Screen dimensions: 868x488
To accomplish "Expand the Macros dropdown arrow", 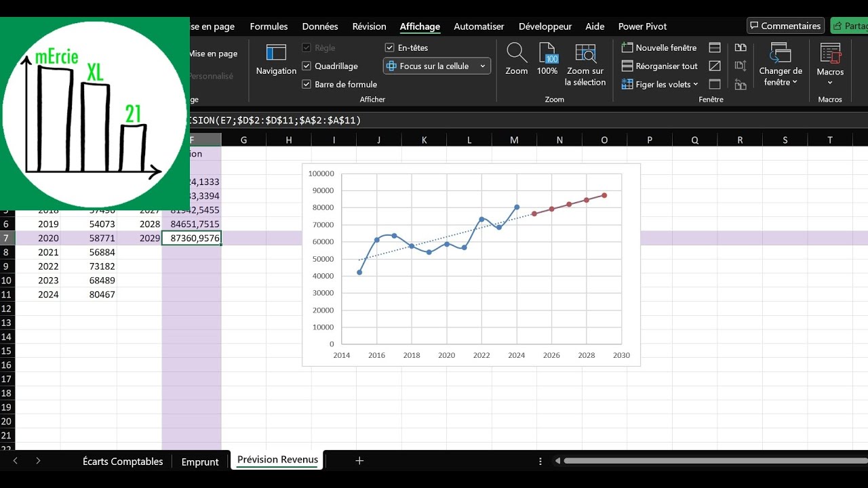I will (830, 83).
